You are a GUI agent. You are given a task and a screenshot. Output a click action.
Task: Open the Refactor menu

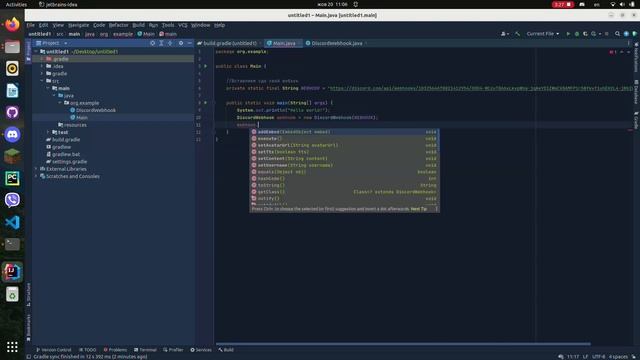(118, 25)
